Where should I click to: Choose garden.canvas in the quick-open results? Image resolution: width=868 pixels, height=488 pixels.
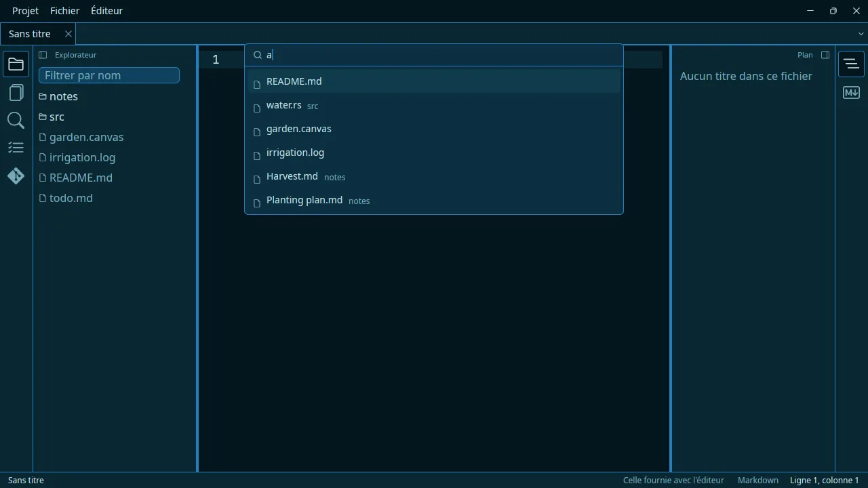click(434, 129)
